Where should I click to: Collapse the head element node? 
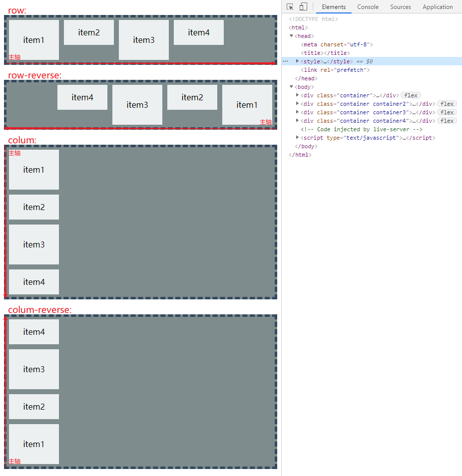[x=292, y=36]
